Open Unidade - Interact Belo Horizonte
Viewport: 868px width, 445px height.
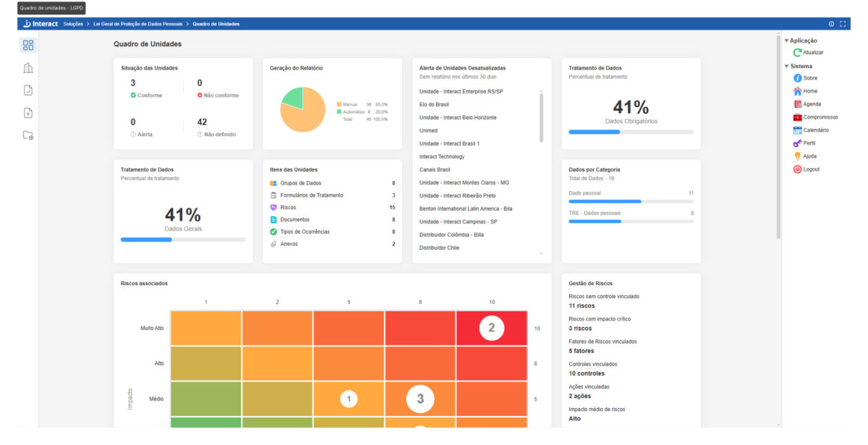coord(458,117)
